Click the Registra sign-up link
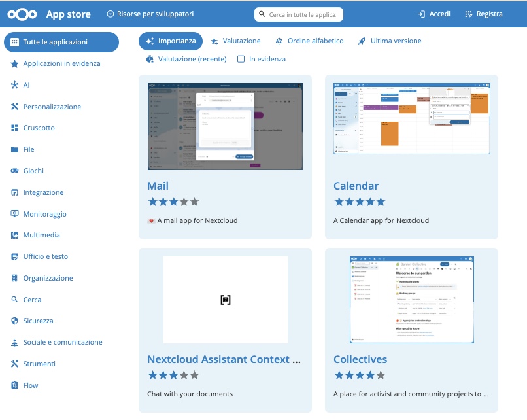 click(484, 14)
